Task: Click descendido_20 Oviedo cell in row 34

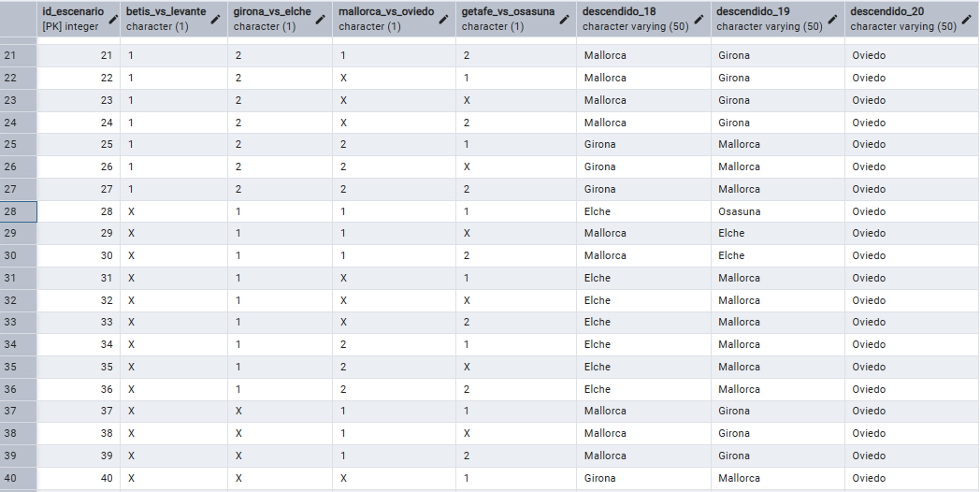Action: click(913, 344)
